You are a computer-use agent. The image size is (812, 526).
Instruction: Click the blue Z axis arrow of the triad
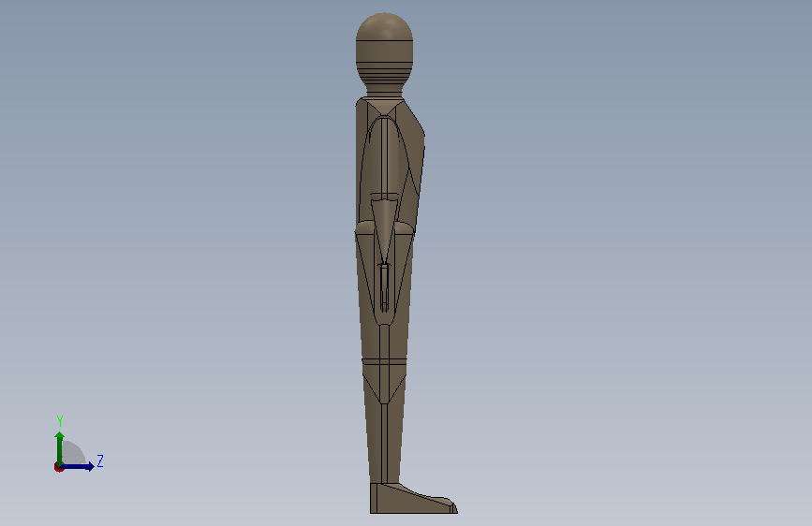(78, 466)
